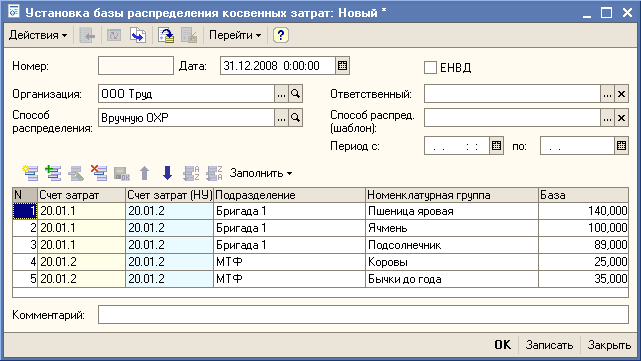Select the 140,000 base value cell
This screenshot has height=361, width=641.
(x=583, y=211)
